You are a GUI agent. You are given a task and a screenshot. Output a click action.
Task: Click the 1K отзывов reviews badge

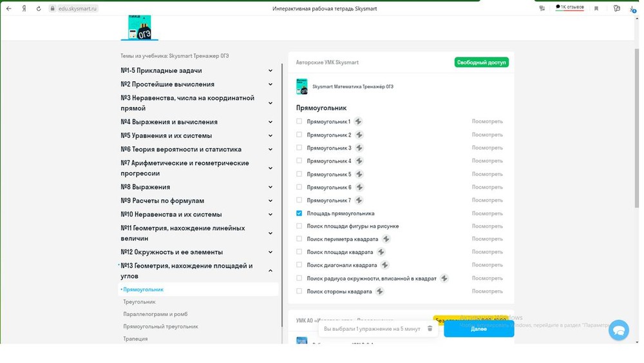tap(570, 7)
